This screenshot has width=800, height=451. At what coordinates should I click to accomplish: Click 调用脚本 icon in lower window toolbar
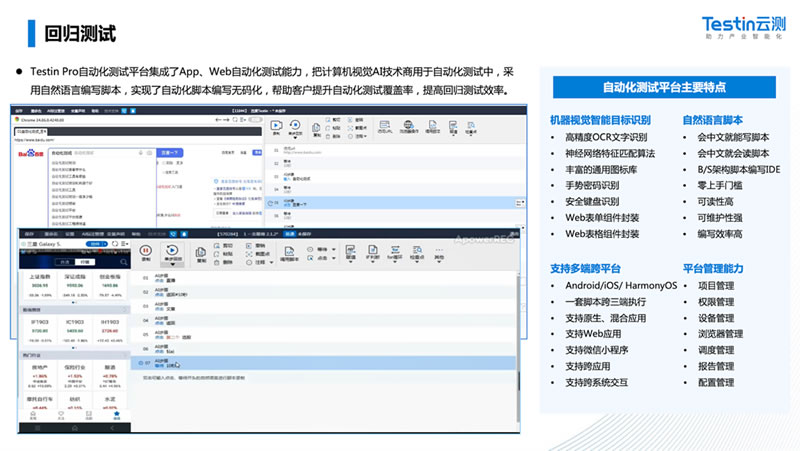tap(289, 251)
